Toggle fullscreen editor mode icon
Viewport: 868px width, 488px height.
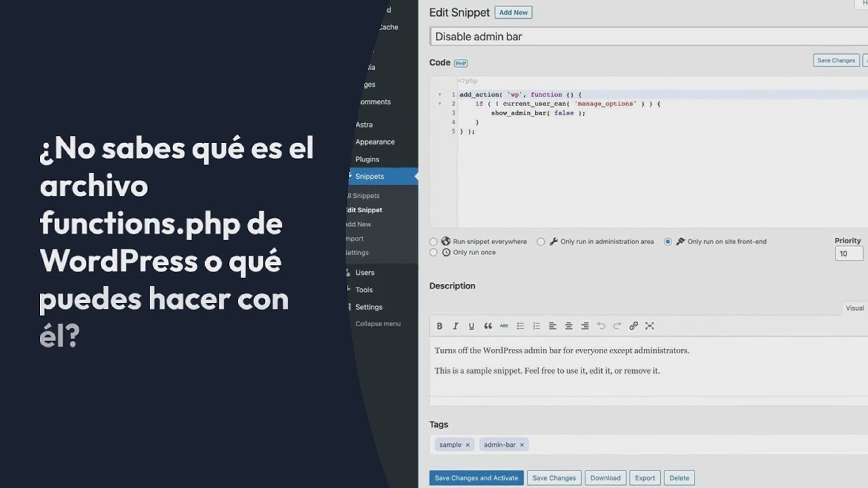coord(650,326)
